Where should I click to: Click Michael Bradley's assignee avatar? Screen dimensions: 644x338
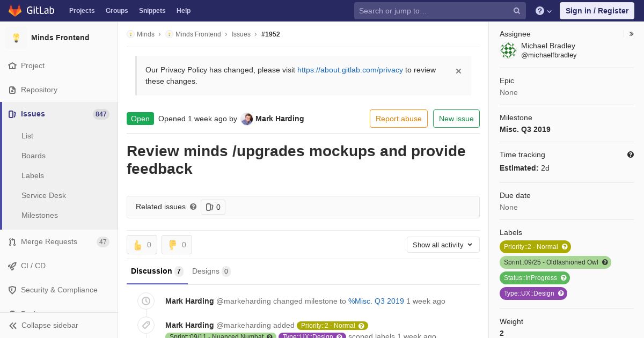point(508,50)
